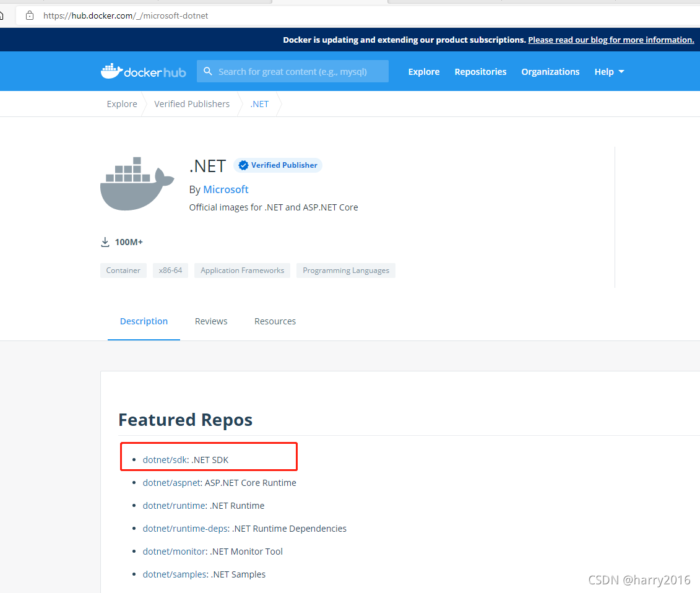Viewport: 700px width, 593px height.
Task: Open the dotnet/monitor repo link
Action: [x=175, y=552]
